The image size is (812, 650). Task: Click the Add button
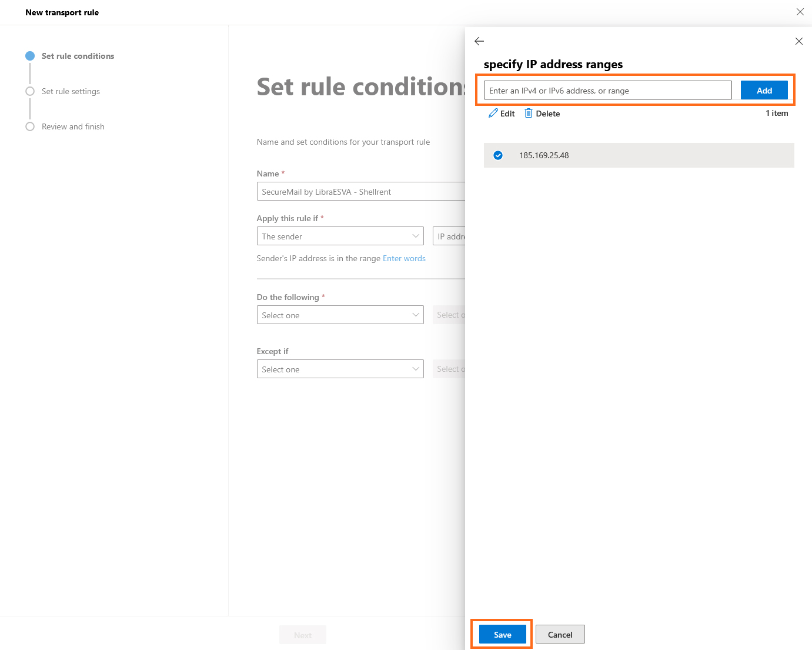coord(764,91)
